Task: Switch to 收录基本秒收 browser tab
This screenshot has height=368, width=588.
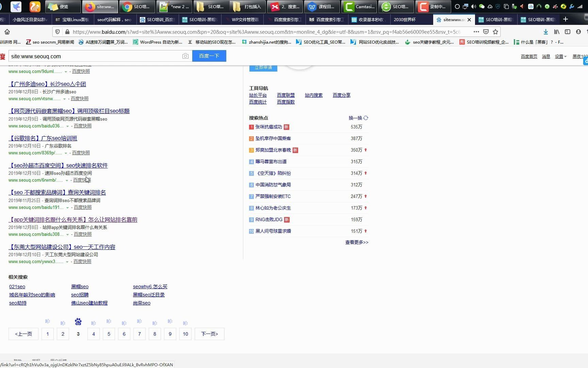Action: pyautogui.click(x=369, y=20)
